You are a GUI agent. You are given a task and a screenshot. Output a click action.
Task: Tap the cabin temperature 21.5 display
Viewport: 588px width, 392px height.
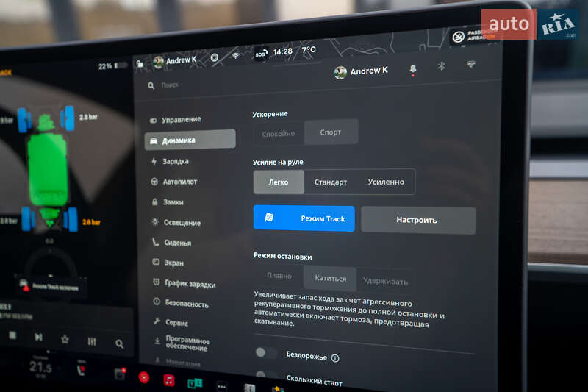click(x=40, y=366)
